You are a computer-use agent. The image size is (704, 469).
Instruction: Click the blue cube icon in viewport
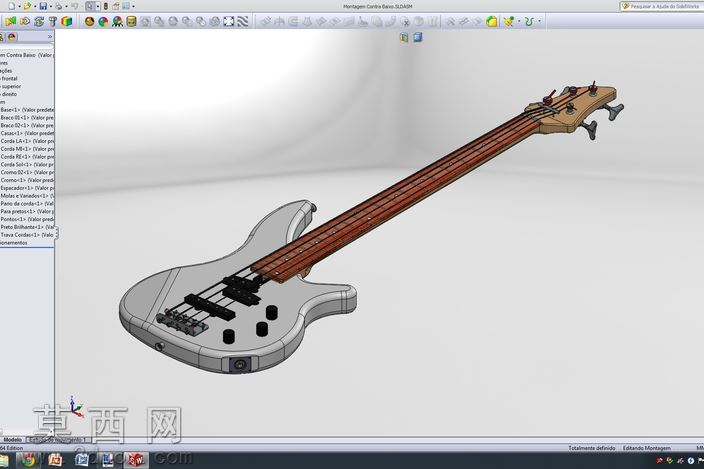pyautogui.click(x=418, y=37)
